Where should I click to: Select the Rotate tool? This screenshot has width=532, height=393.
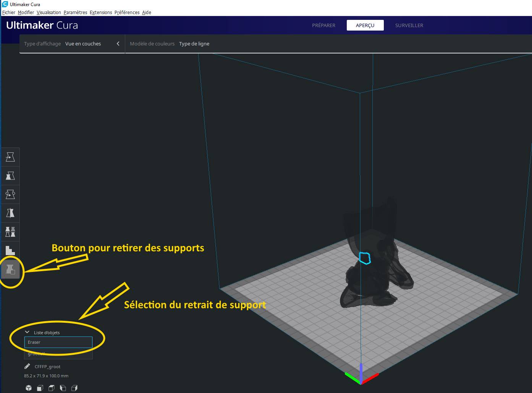(x=10, y=194)
